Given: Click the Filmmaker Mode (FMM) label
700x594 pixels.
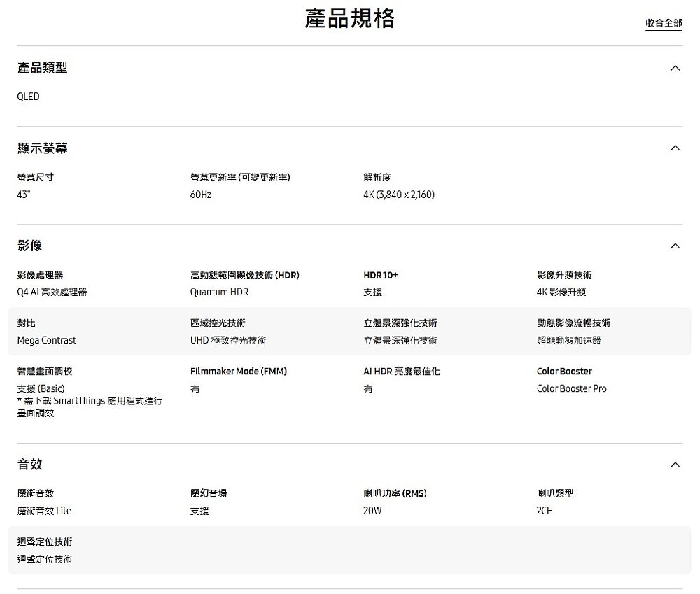Looking at the screenshot, I should coord(239,371).
